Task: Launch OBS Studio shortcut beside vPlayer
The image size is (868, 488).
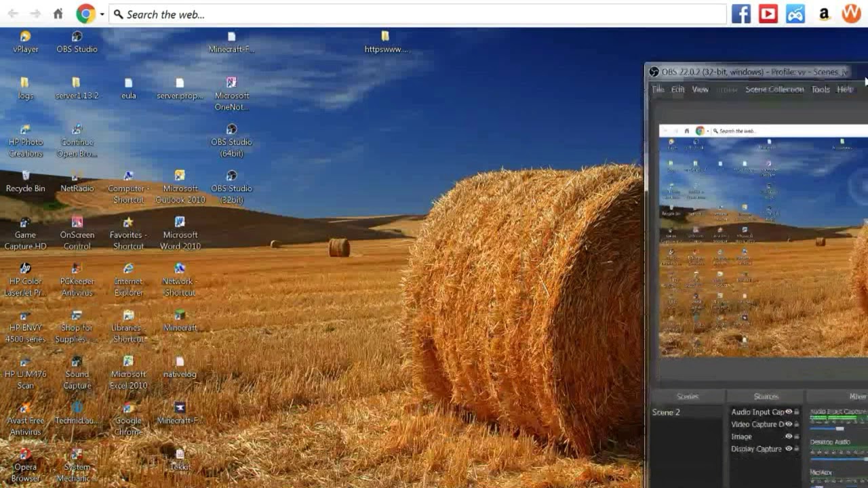Action: click(x=77, y=42)
